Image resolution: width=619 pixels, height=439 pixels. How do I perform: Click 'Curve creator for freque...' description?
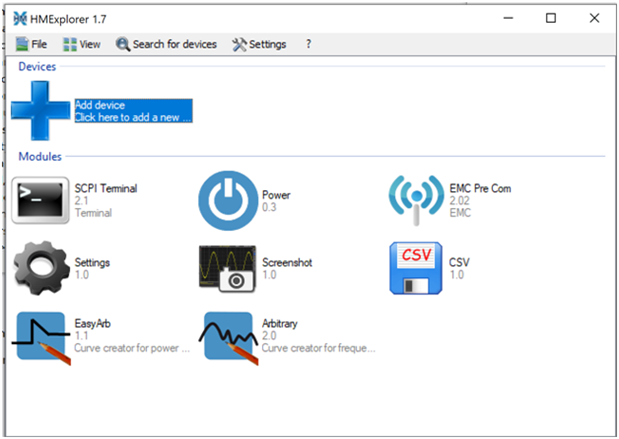point(318,348)
